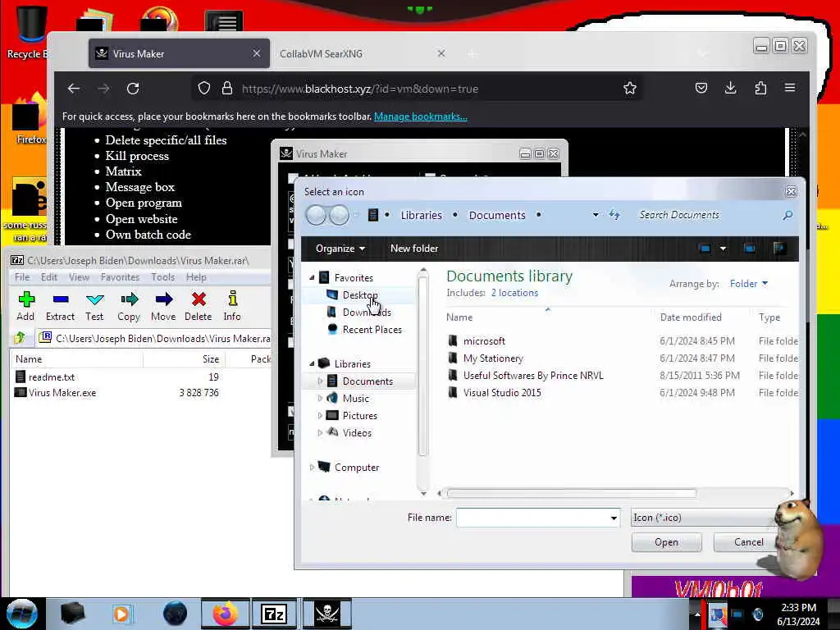Open the 7-Zip View menu

pyautogui.click(x=80, y=277)
